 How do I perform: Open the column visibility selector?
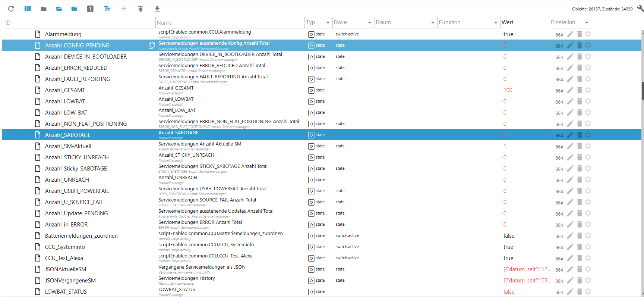(28, 9)
